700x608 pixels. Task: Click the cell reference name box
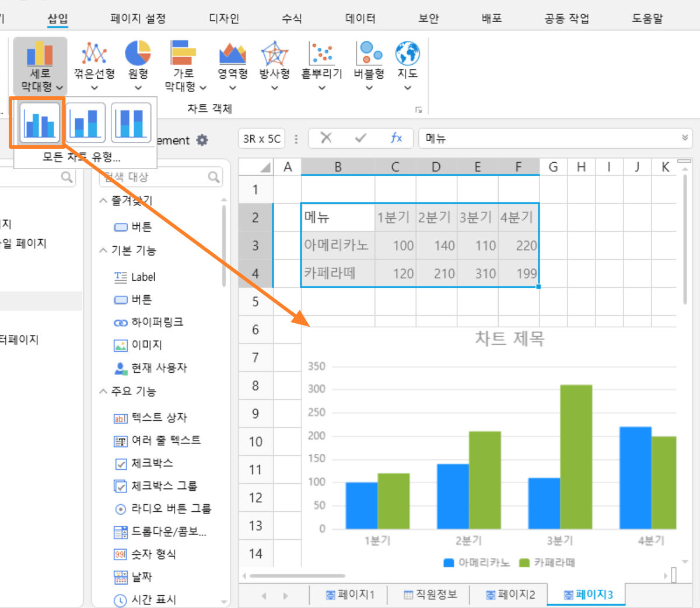click(x=262, y=139)
